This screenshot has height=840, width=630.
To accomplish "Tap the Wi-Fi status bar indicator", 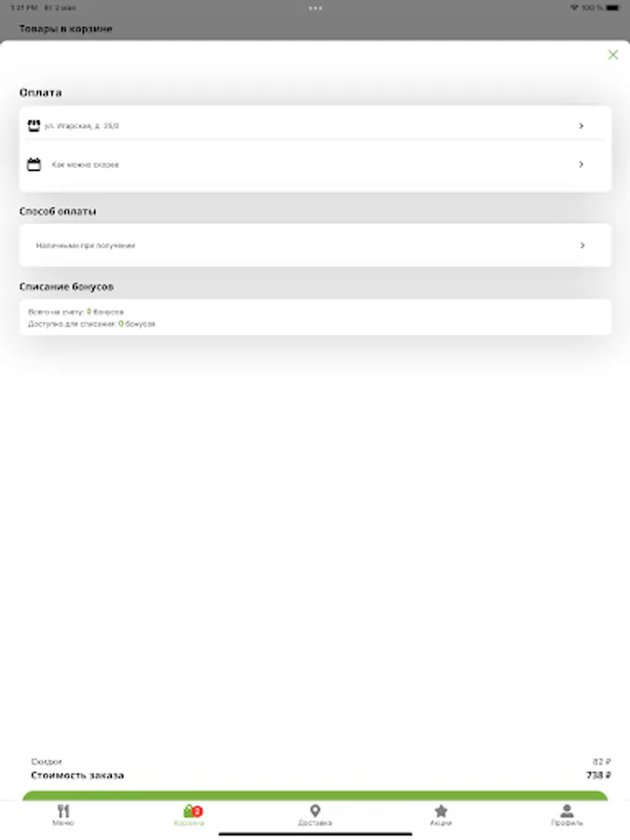I will [x=573, y=7].
